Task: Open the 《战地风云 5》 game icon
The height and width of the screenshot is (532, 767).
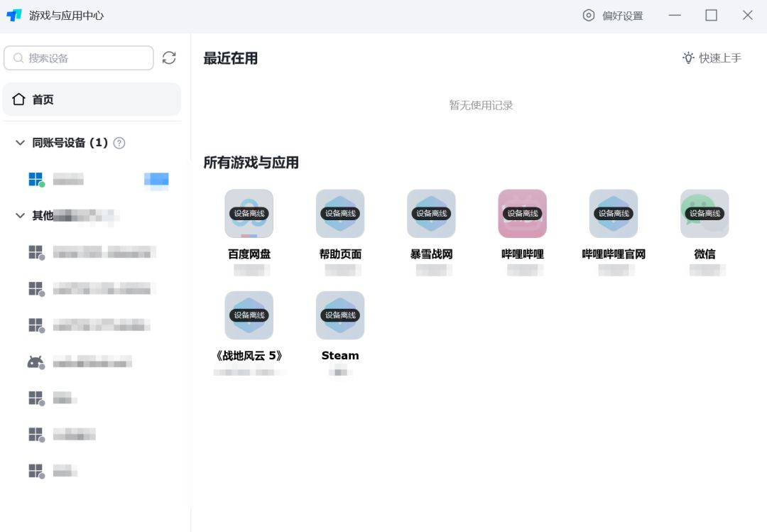Action: pos(249,315)
